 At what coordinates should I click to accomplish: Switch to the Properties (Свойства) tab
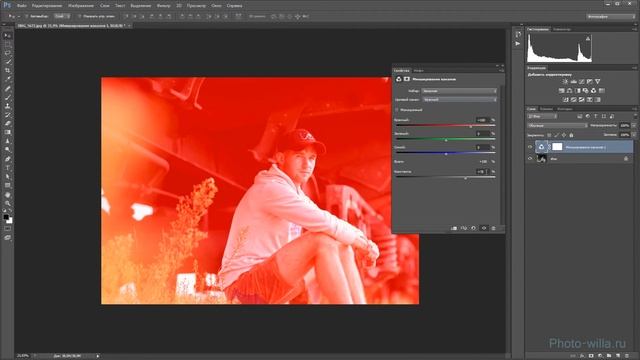(x=402, y=71)
